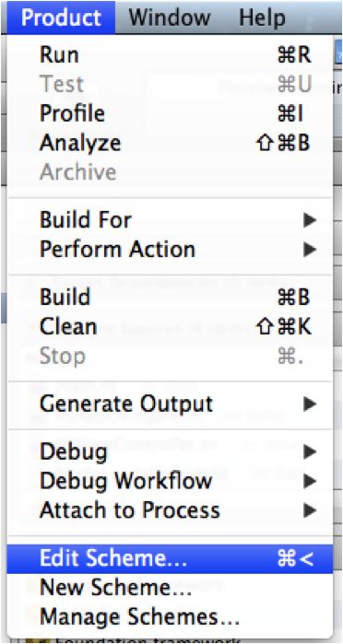Click the highlighted Edit Scheme… item
343x644 pixels.
(170, 559)
